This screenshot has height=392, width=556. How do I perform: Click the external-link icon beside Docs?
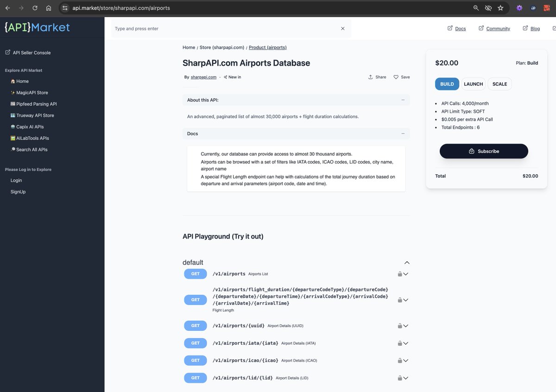pos(450,28)
